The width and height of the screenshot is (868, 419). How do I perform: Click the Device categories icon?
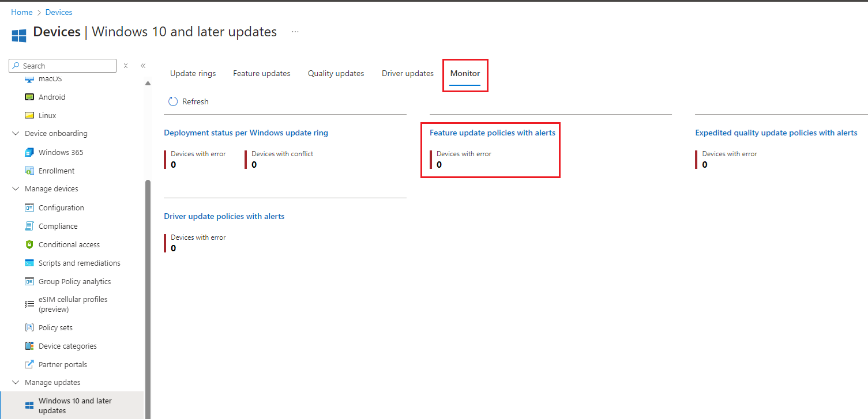(x=29, y=346)
